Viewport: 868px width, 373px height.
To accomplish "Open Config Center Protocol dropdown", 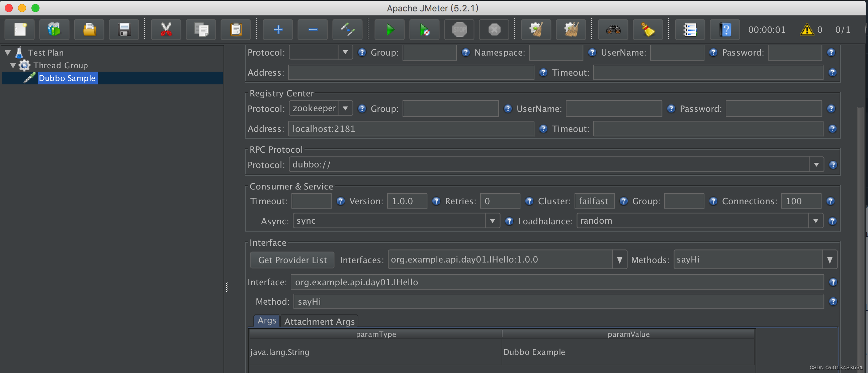I will pyautogui.click(x=345, y=52).
